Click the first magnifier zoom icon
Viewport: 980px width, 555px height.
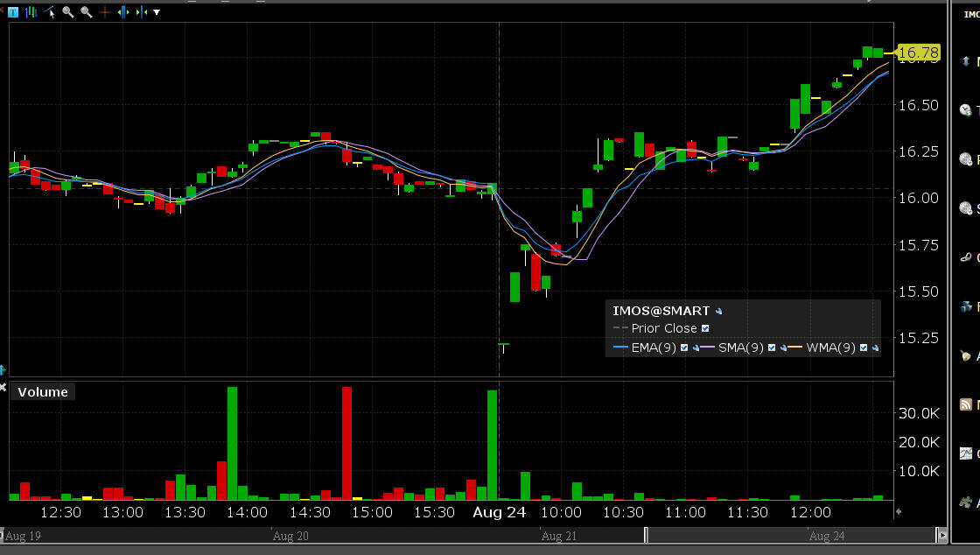pyautogui.click(x=68, y=12)
